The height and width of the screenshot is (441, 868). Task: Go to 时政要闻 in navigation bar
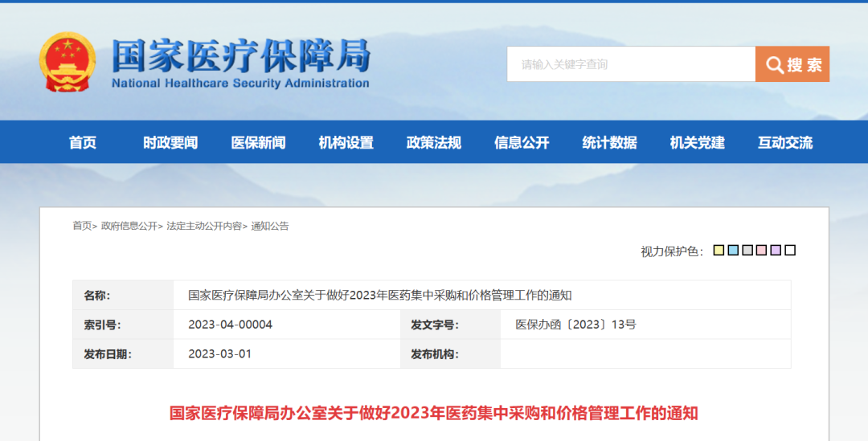tap(170, 143)
